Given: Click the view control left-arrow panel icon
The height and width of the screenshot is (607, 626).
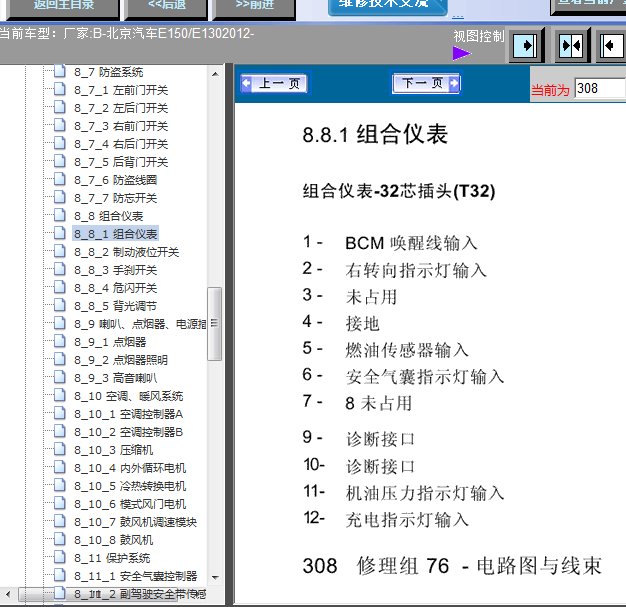Looking at the screenshot, I should 612,46.
